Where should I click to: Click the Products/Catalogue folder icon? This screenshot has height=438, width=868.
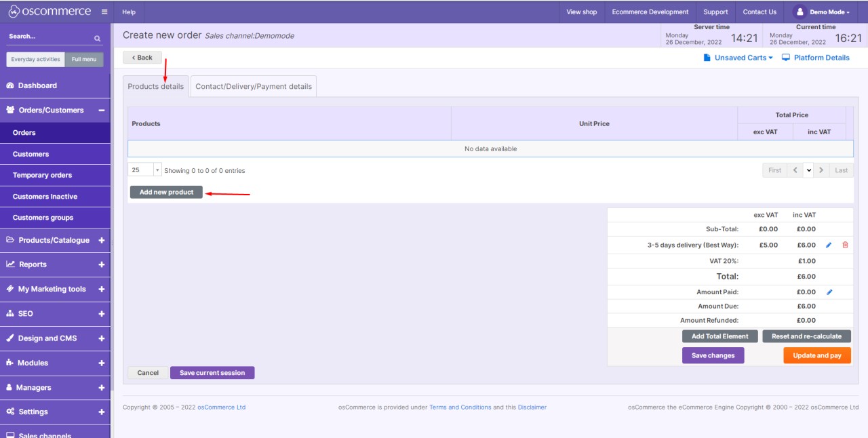point(10,240)
